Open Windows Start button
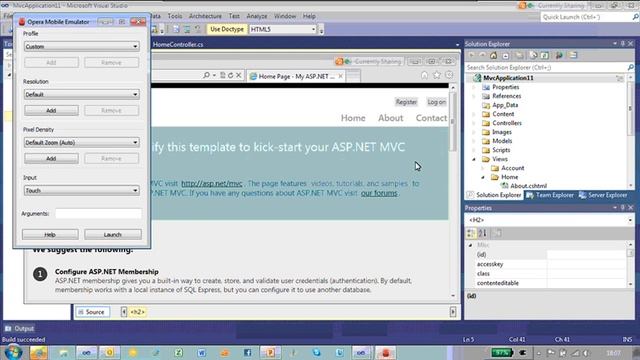This screenshot has width=640, height=360. (x=13, y=352)
